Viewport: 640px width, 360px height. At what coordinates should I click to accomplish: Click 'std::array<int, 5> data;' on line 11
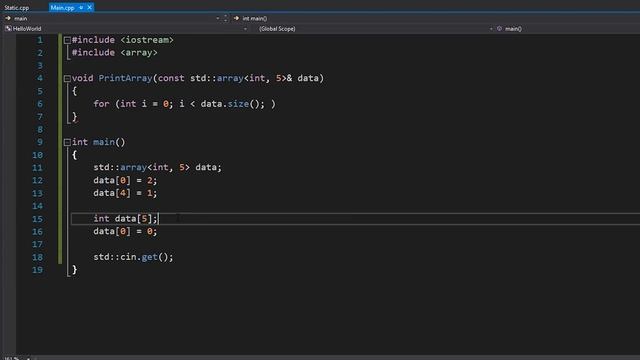point(158,167)
